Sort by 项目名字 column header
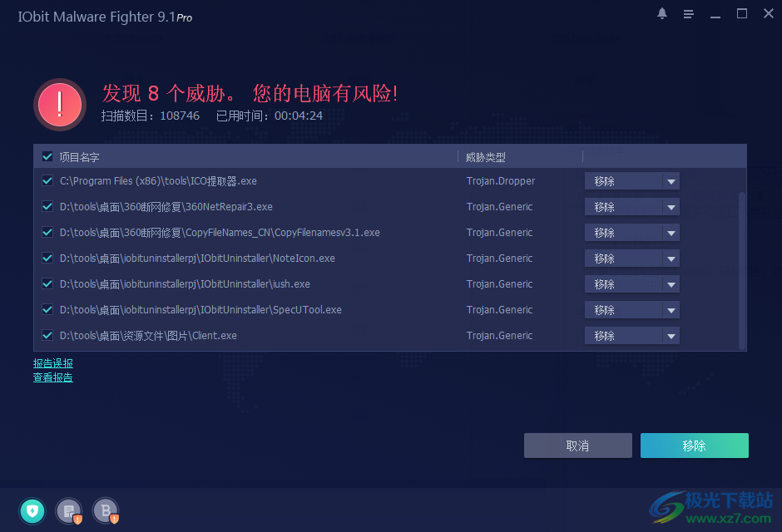The width and height of the screenshot is (782, 532). 79,157
